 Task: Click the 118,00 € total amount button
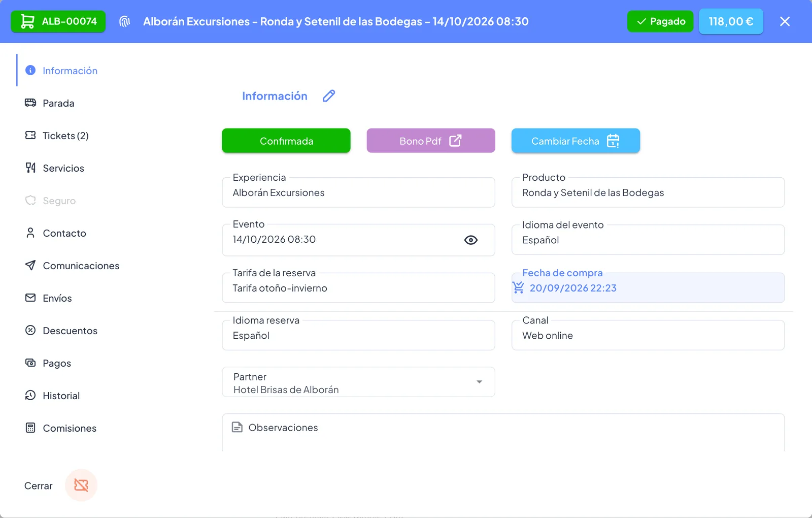pos(731,21)
